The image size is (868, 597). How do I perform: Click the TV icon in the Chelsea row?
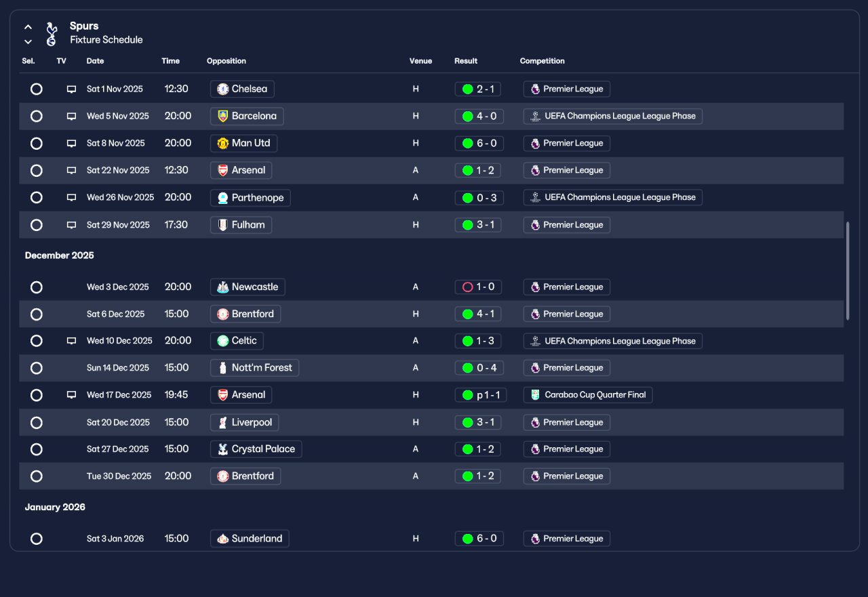tap(71, 89)
